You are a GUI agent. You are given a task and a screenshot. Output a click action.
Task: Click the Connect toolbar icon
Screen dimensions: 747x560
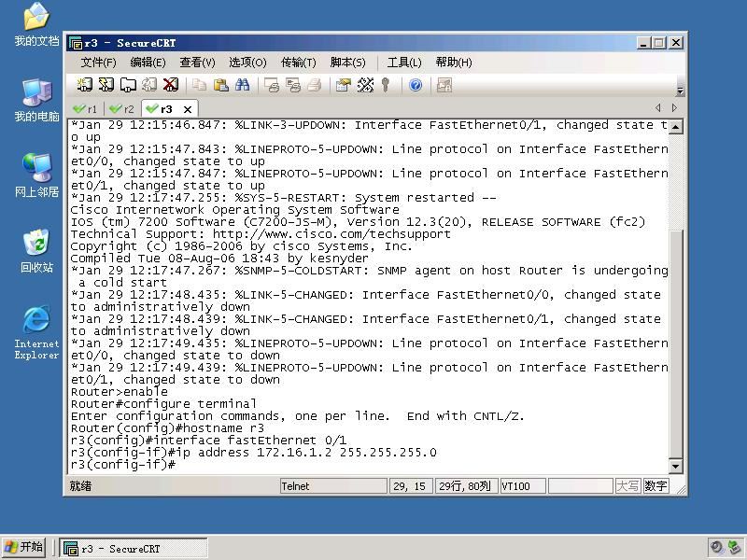[85, 85]
